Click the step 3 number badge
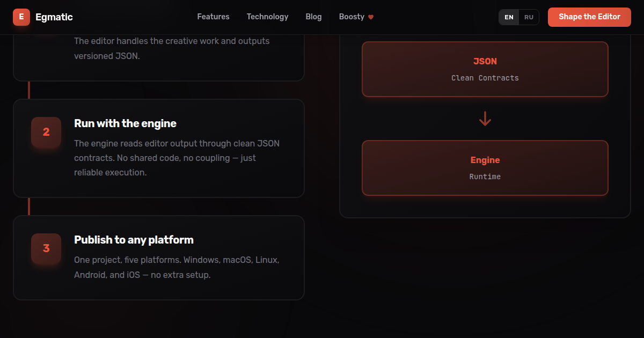644x338 pixels. pyautogui.click(x=46, y=248)
